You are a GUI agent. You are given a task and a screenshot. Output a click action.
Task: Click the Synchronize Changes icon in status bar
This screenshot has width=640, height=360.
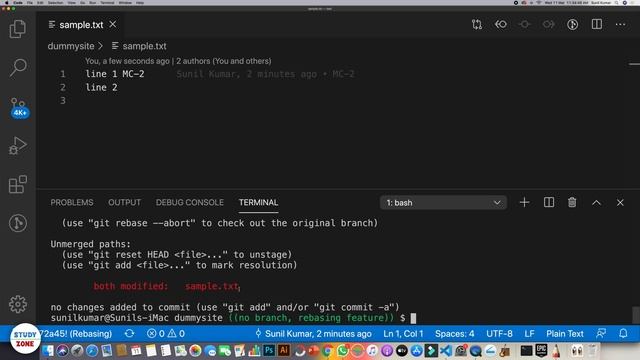[x=129, y=334]
